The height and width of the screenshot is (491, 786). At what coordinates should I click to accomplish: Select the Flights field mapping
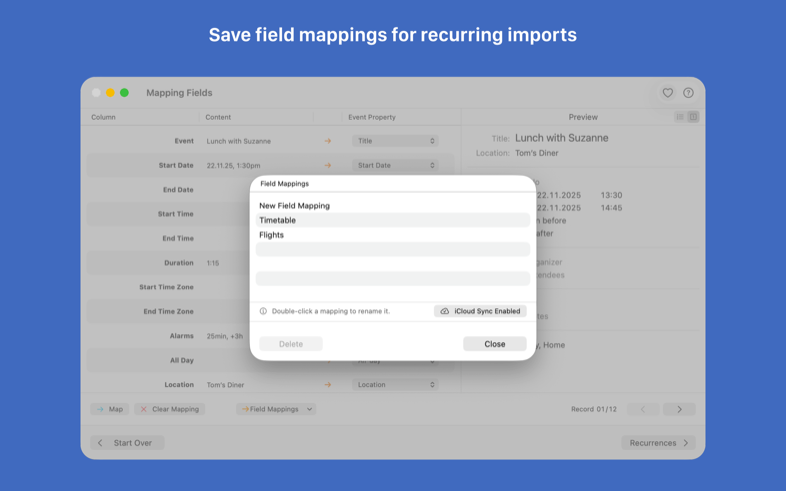[x=272, y=235]
